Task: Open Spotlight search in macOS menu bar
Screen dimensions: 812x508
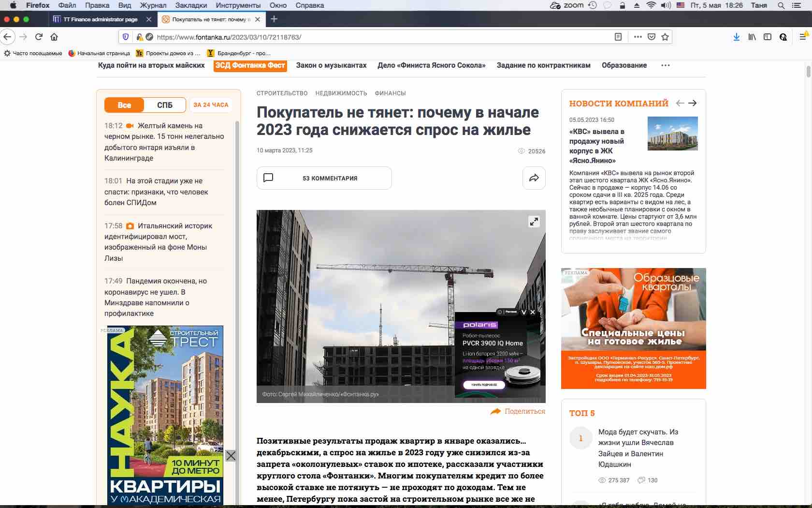Action: [781, 5]
